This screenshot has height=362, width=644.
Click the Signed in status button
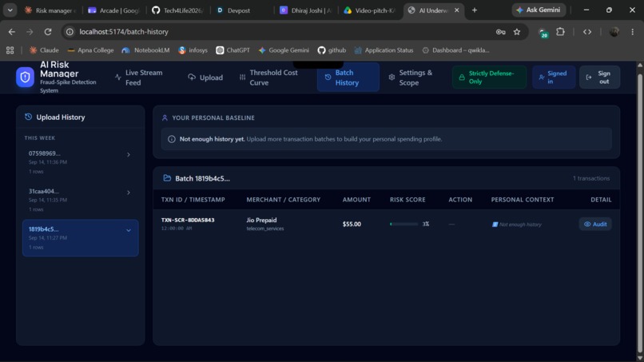click(554, 78)
